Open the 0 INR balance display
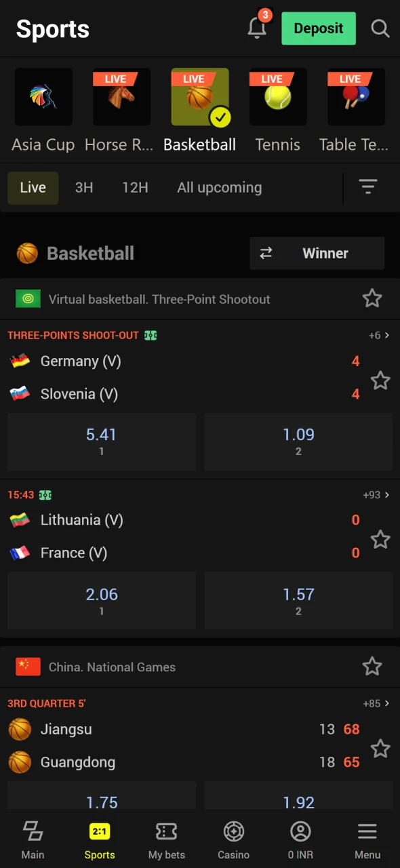Image resolution: width=400 pixels, height=868 pixels. pos(300,831)
